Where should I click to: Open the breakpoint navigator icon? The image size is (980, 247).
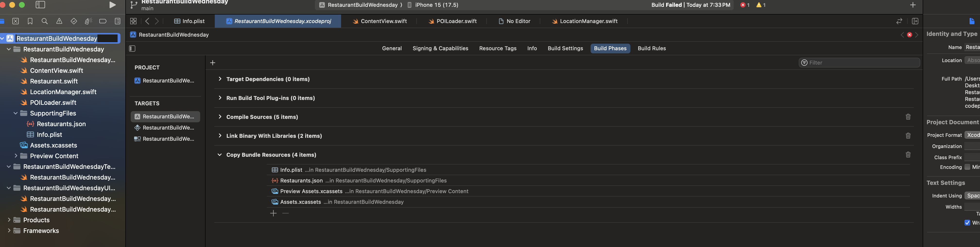pyautogui.click(x=103, y=21)
